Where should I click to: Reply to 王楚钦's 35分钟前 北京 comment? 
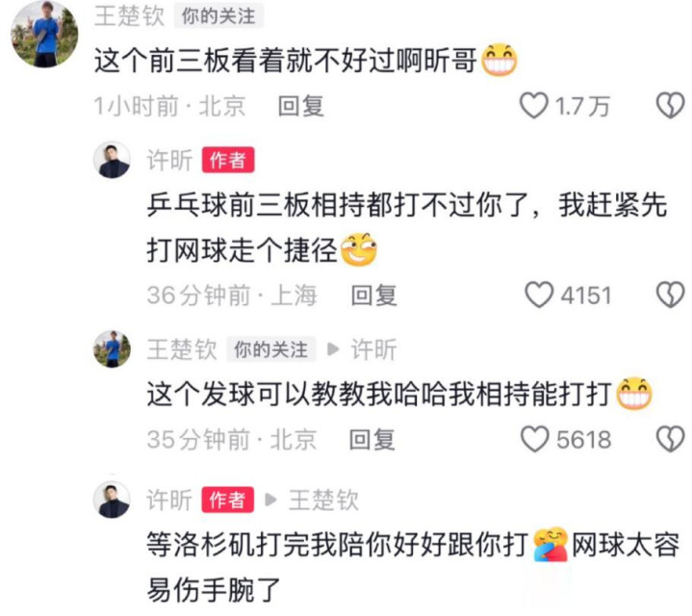(x=372, y=440)
